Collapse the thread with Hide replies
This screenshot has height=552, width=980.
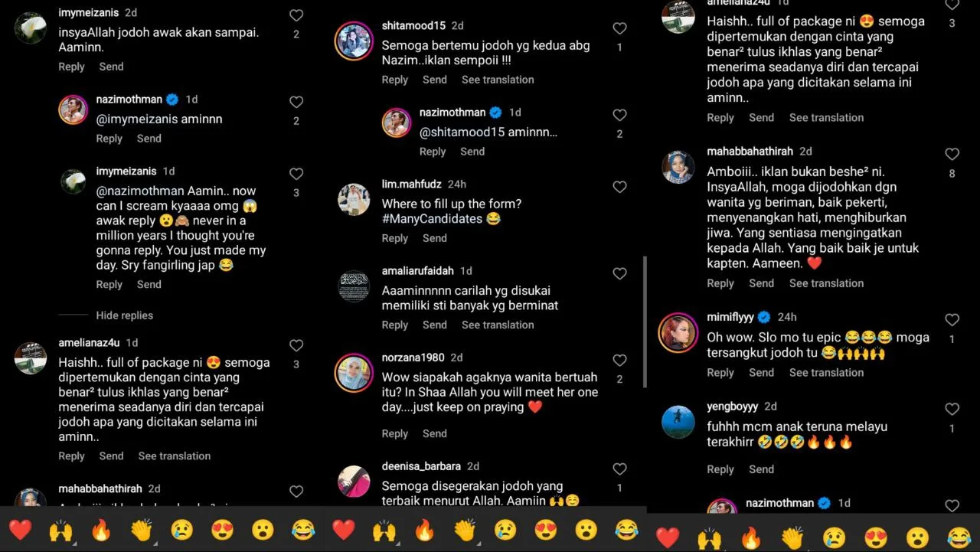click(124, 315)
